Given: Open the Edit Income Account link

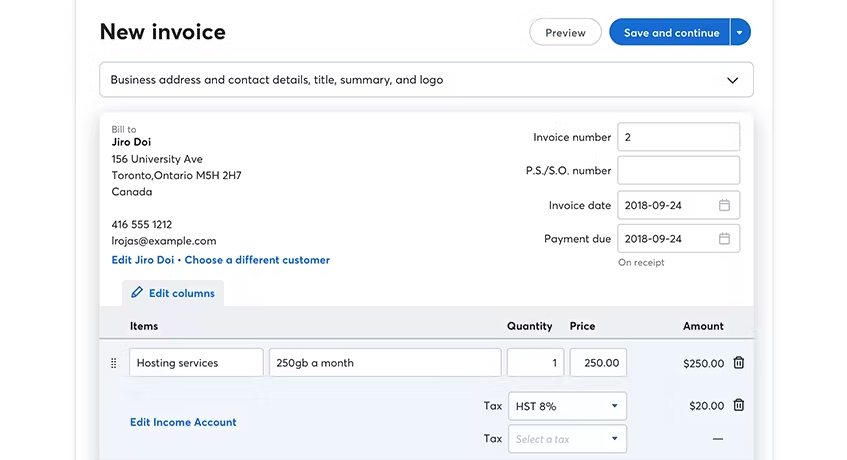Looking at the screenshot, I should [x=183, y=422].
